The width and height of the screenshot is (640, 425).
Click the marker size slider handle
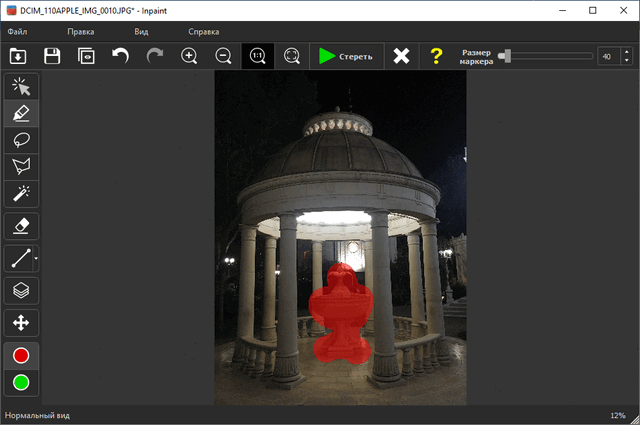click(507, 56)
